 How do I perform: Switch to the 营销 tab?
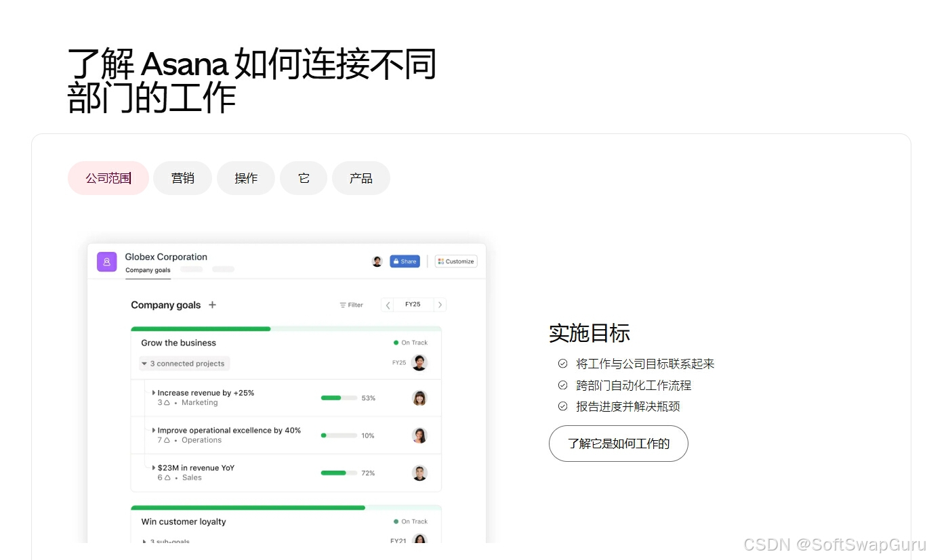(182, 178)
